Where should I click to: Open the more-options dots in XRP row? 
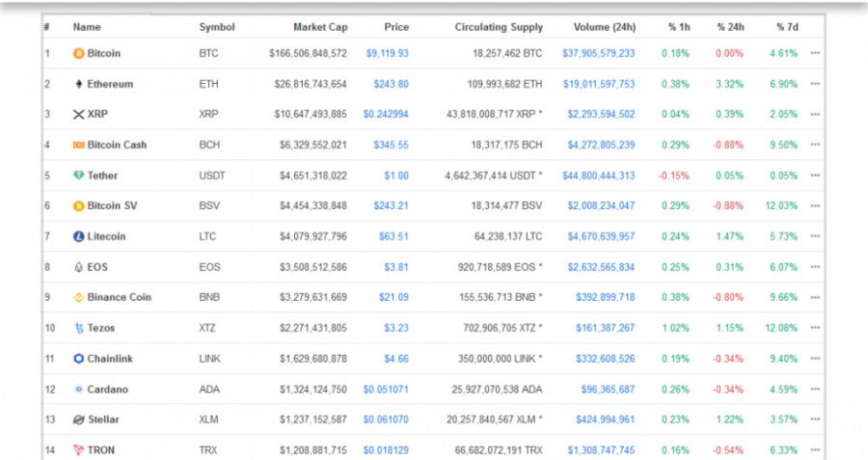pos(815,114)
